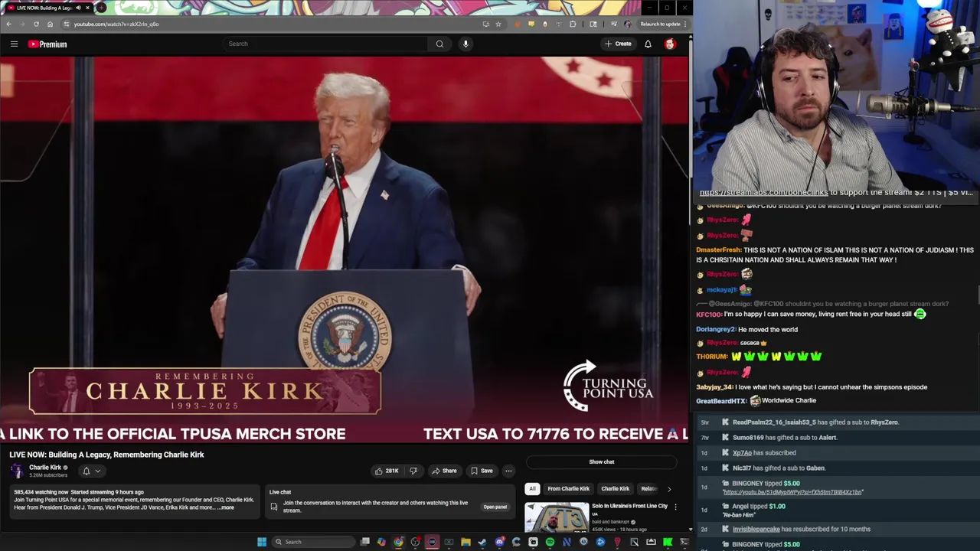Click 'Angel tipped $1.00' in the stream overlay
Viewport: 980px width, 551px height.
[x=758, y=506]
